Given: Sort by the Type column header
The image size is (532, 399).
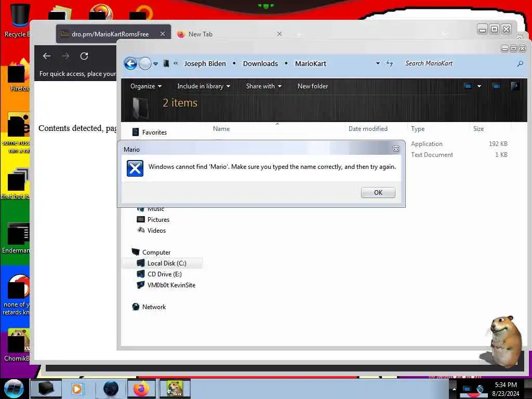Looking at the screenshot, I should point(418,129).
